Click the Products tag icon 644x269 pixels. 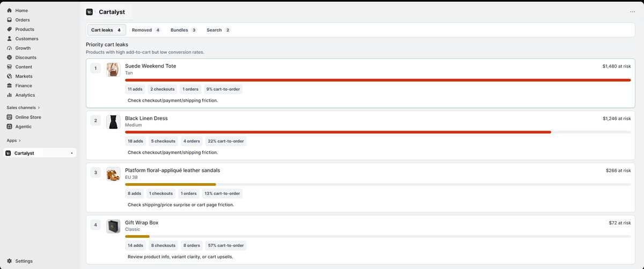pos(9,29)
